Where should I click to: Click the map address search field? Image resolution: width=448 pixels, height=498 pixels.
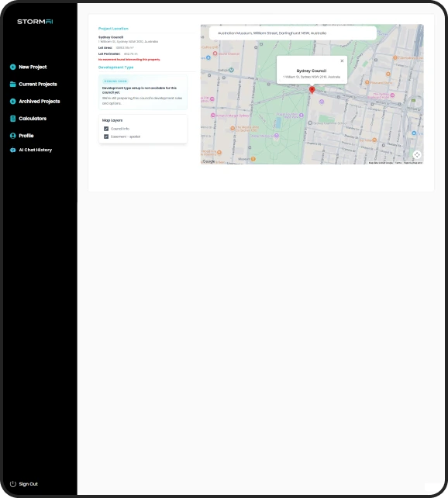coord(293,33)
